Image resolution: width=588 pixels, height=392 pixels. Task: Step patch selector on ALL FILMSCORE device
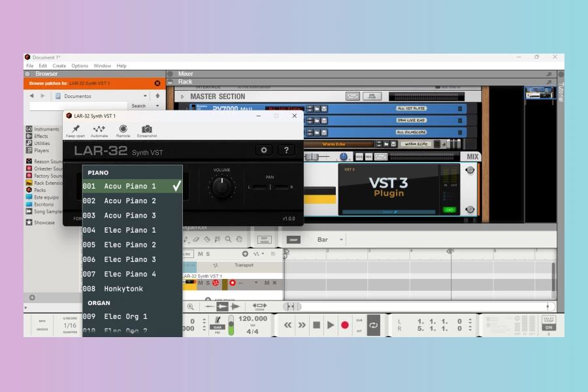[x=310, y=133]
